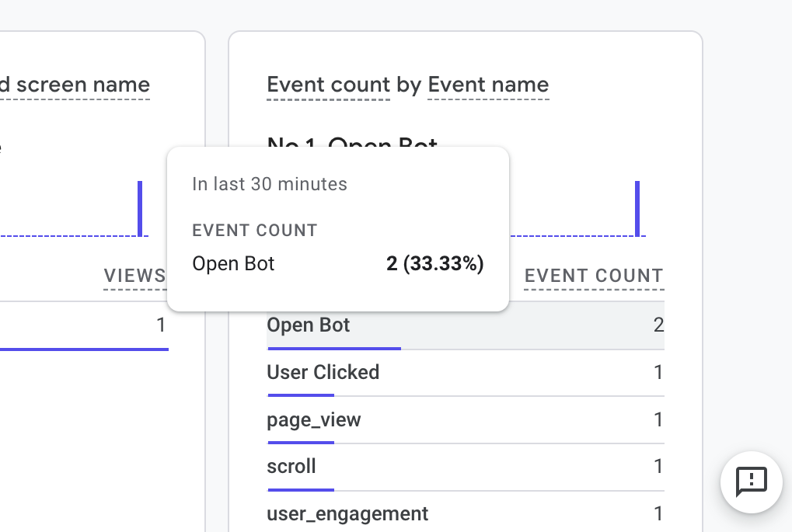Image resolution: width=792 pixels, height=532 pixels.
Task: Click the EVENT COUNT column header
Action: click(593, 276)
